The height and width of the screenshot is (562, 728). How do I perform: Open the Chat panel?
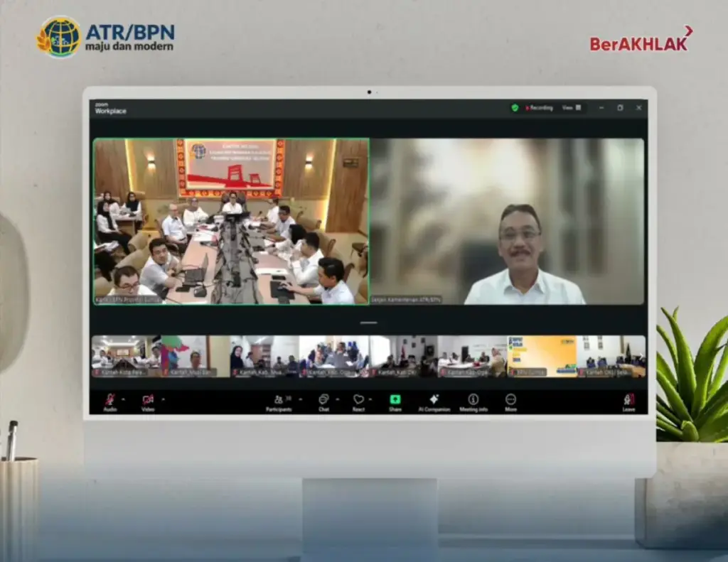(323, 401)
